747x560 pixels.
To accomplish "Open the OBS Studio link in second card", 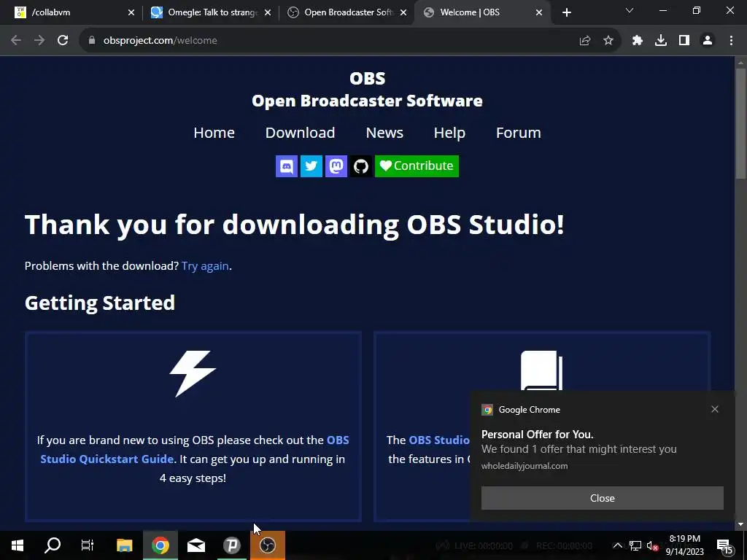I will tap(439, 440).
